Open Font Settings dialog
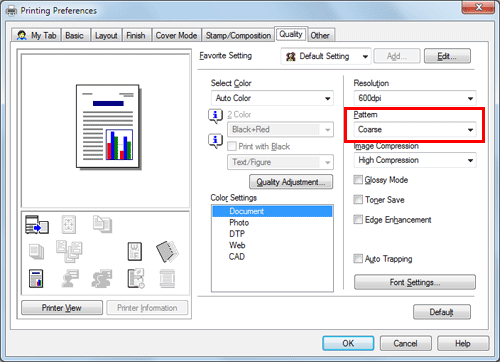Viewport: 500px width, 362px height. (x=415, y=283)
